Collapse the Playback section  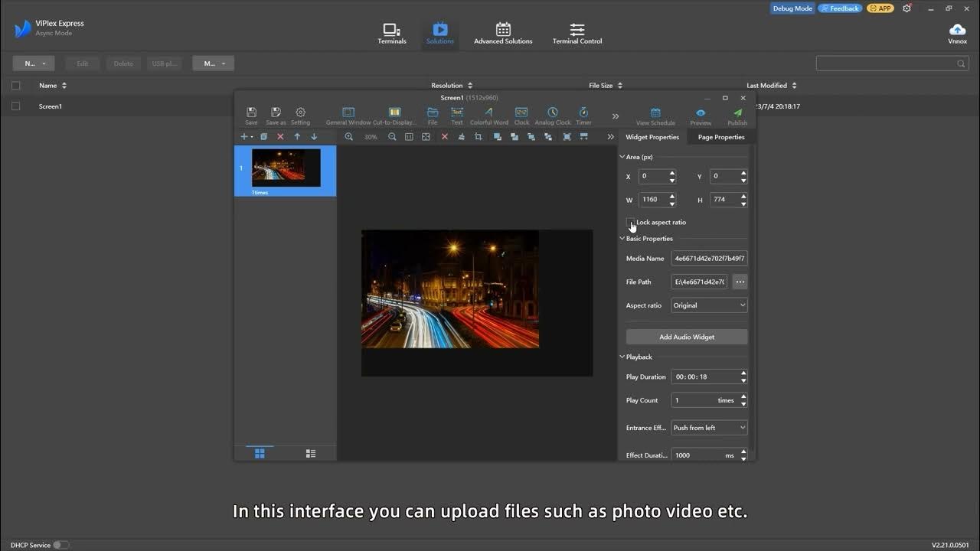coord(622,357)
